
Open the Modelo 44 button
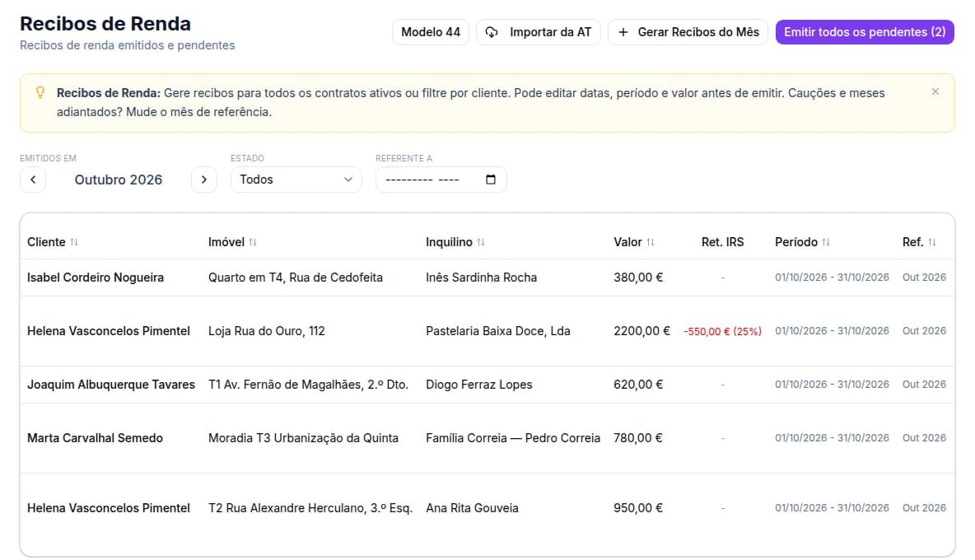pos(431,32)
